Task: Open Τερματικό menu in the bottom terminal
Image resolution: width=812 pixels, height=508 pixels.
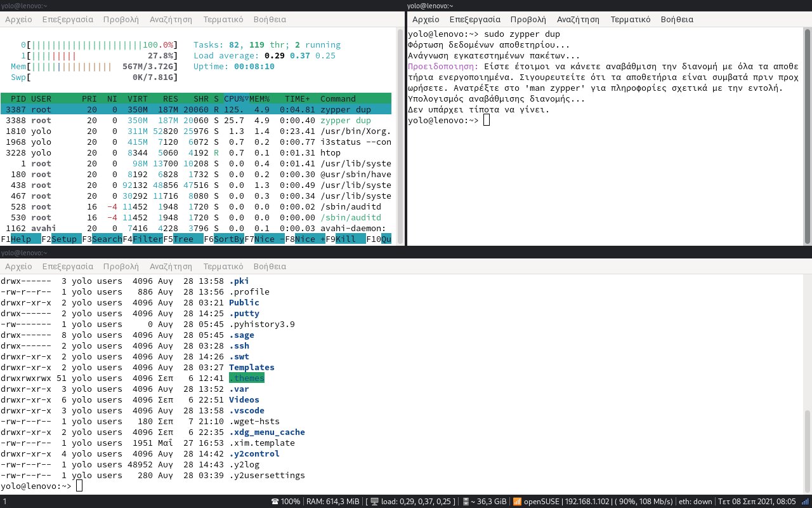Action: point(223,267)
